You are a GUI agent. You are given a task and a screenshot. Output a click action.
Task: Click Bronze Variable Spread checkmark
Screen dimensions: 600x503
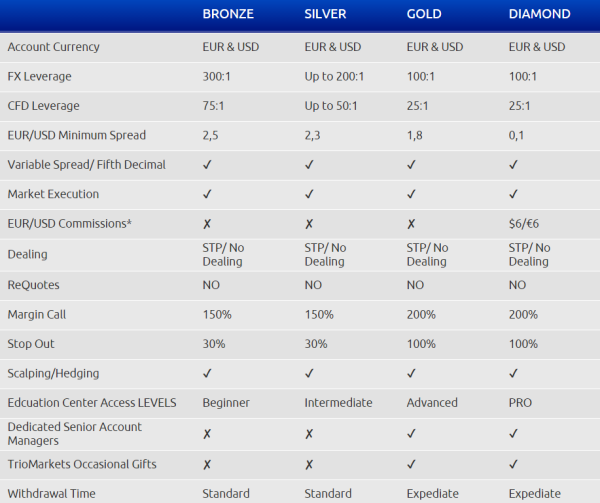(x=207, y=165)
